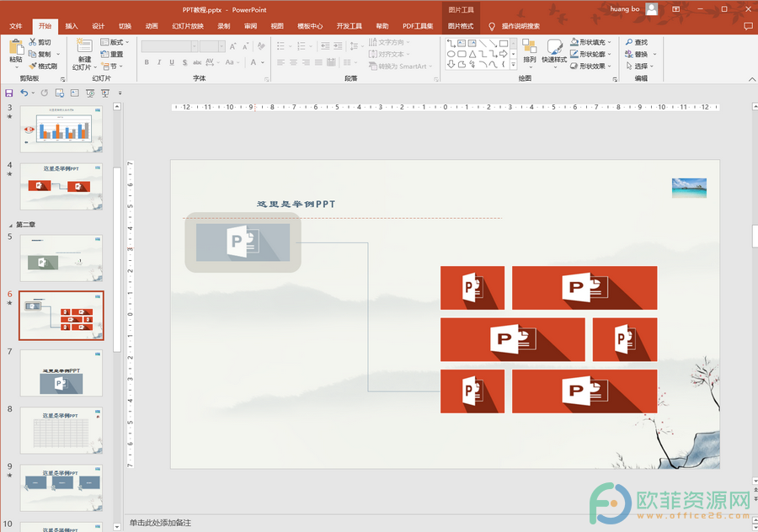Click the New Slide (新建幻灯片) icon
Screen dimensions: 758x532
(84, 46)
